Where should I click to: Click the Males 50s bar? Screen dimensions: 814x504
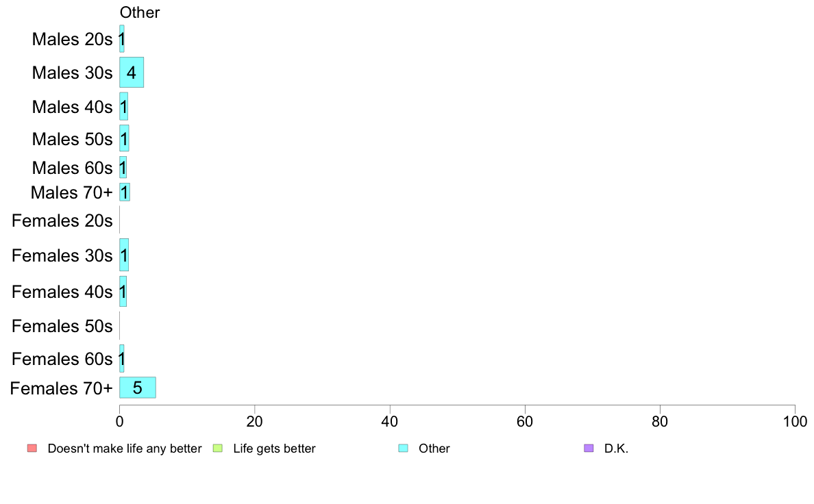click(x=124, y=138)
